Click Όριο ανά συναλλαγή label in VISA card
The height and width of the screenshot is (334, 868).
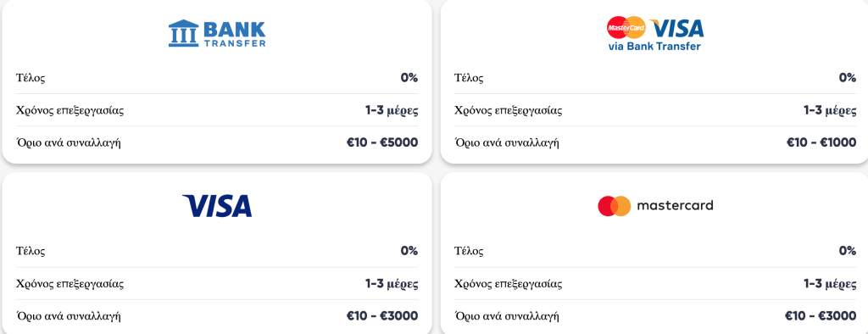pos(69,317)
